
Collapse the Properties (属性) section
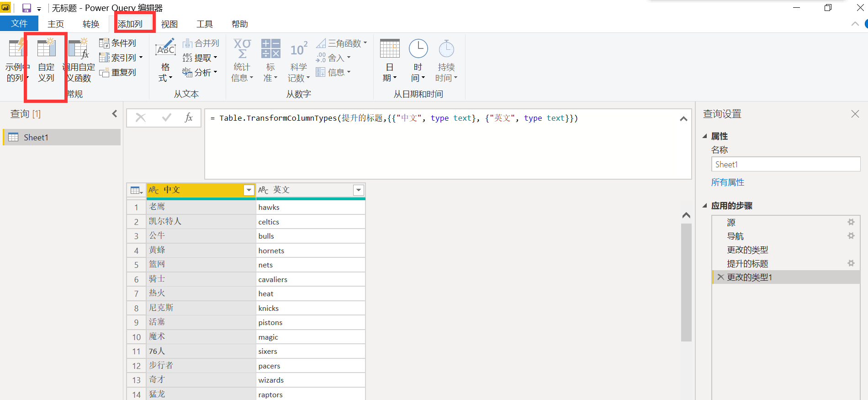tap(704, 136)
